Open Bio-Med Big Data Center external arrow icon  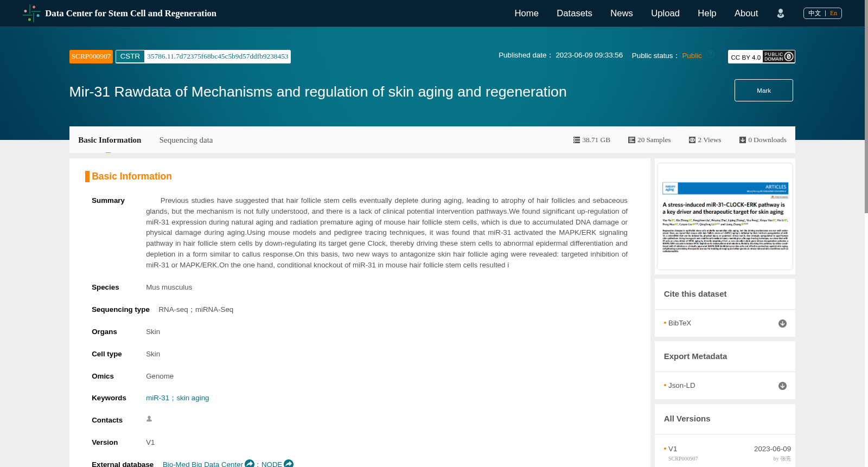[x=250, y=464]
